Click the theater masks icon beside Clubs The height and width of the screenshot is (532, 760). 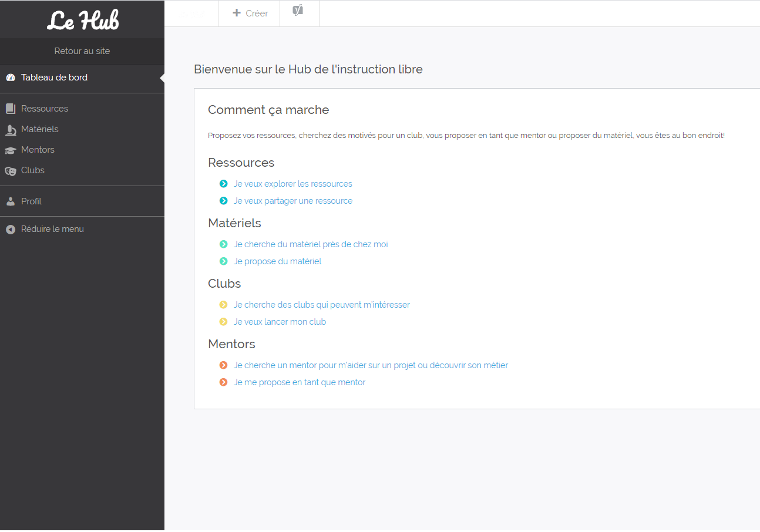point(11,171)
